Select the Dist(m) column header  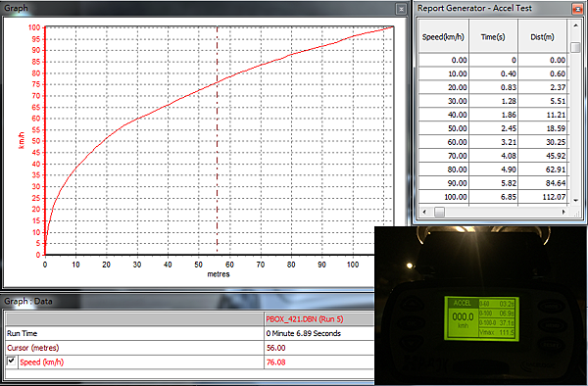[542, 36]
